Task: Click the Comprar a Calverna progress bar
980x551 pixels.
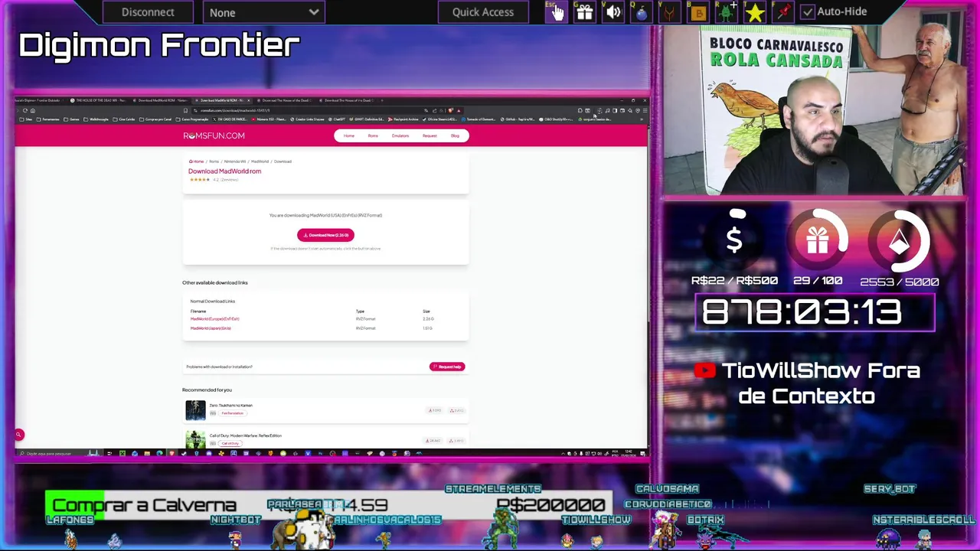Action: pos(328,505)
